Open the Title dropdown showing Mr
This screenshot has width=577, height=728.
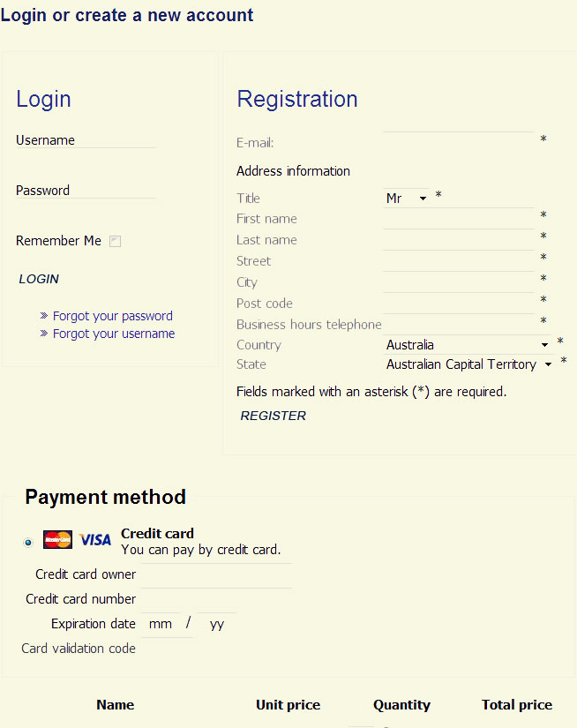point(407,199)
